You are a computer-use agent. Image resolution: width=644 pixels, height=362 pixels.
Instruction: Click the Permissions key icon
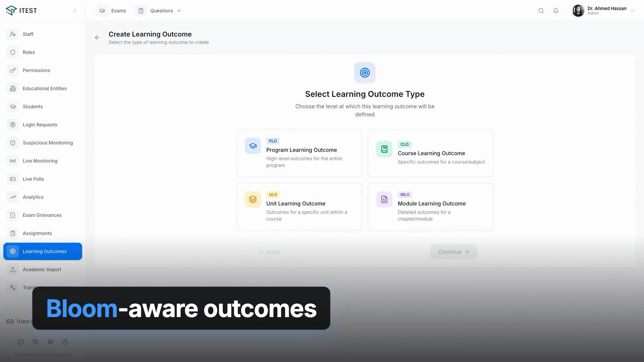[13, 70]
